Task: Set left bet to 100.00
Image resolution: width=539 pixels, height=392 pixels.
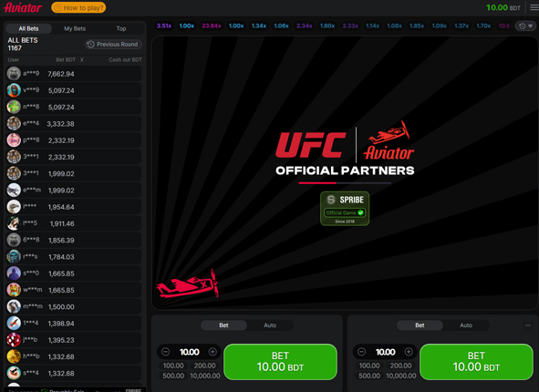Action: pyautogui.click(x=173, y=366)
